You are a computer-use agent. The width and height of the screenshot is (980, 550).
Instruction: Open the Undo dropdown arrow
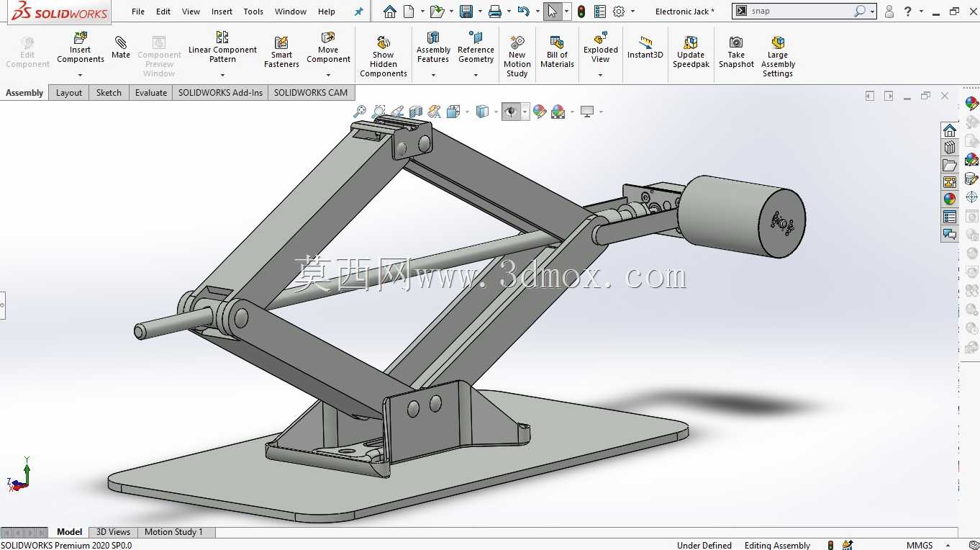(537, 12)
